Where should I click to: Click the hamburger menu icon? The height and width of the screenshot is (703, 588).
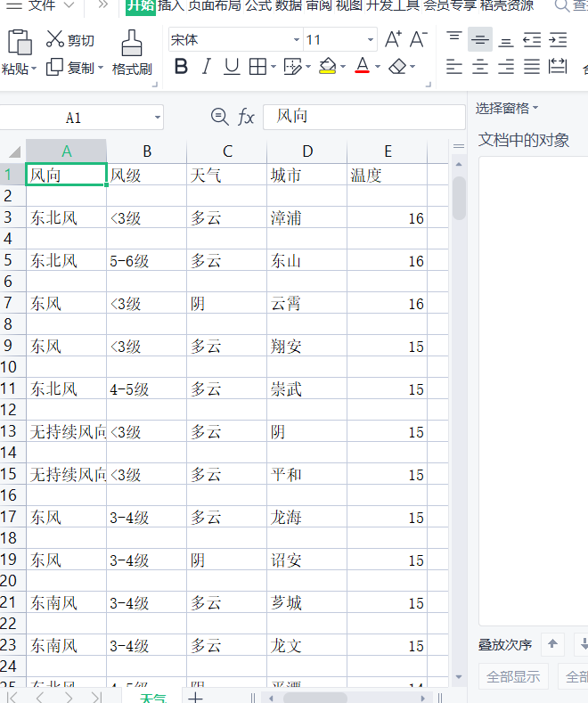pos(14,6)
